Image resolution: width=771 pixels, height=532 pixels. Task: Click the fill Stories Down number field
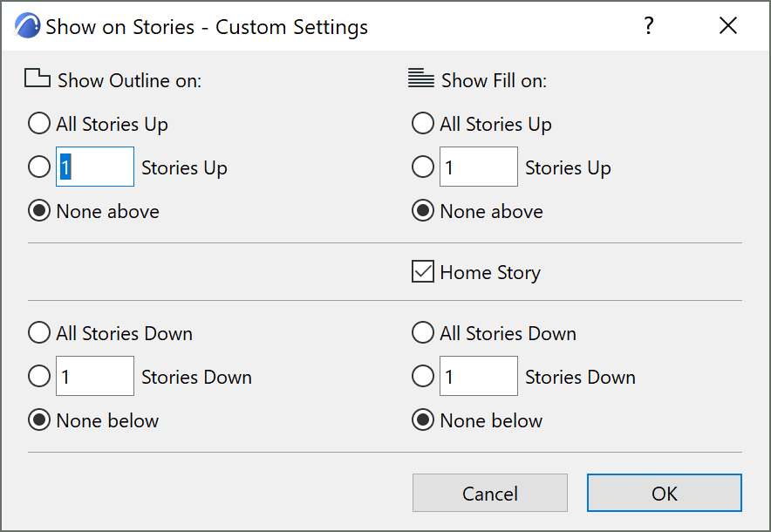coord(479,377)
